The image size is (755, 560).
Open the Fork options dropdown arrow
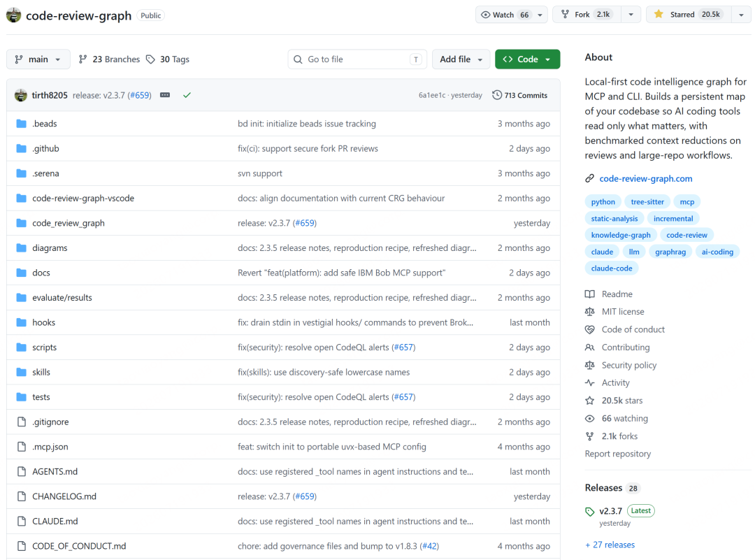(x=631, y=15)
